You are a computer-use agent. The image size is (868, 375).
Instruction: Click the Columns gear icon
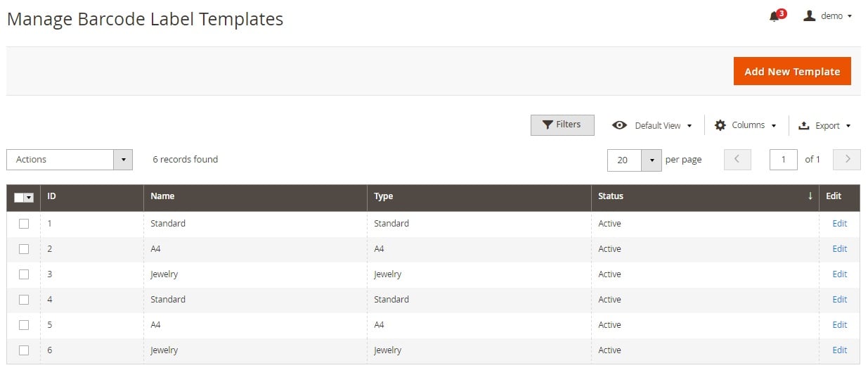[x=720, y=125]
